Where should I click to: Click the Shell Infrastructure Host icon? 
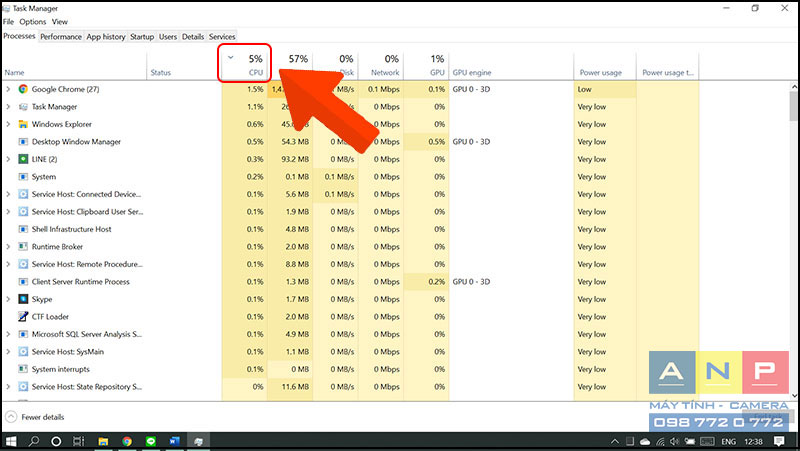click(x=23, y=229)
